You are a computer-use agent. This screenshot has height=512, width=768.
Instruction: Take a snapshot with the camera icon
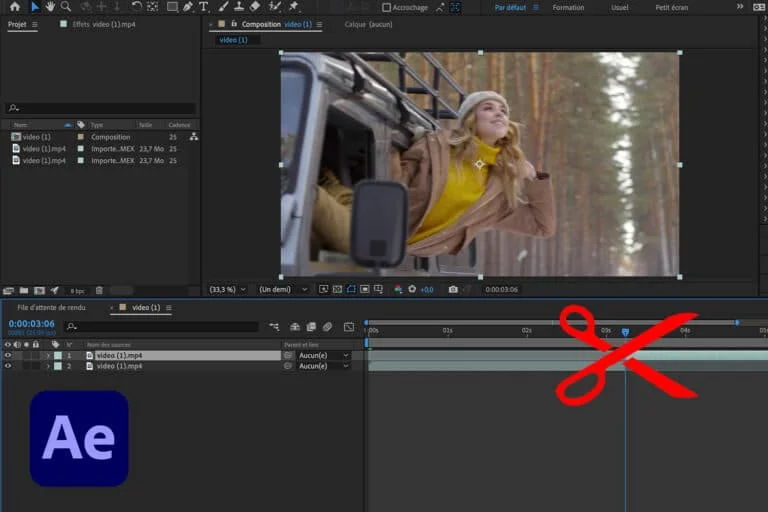453,290
